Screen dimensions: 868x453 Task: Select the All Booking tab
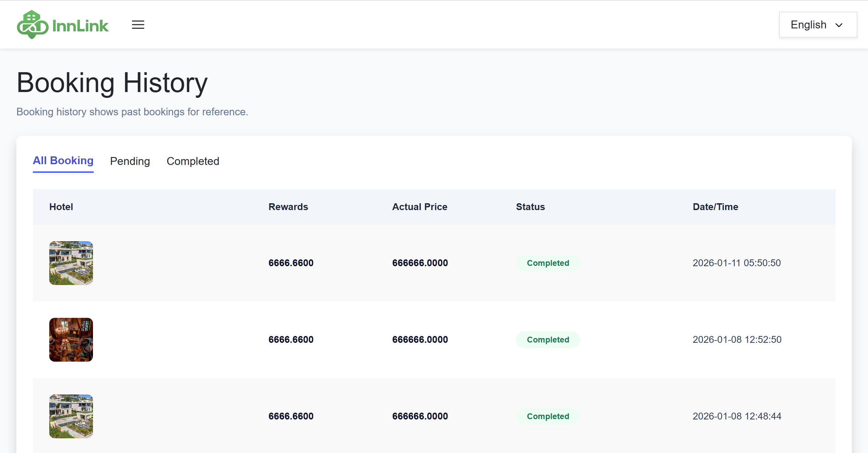pyautogui.click(x=63, y=160)
